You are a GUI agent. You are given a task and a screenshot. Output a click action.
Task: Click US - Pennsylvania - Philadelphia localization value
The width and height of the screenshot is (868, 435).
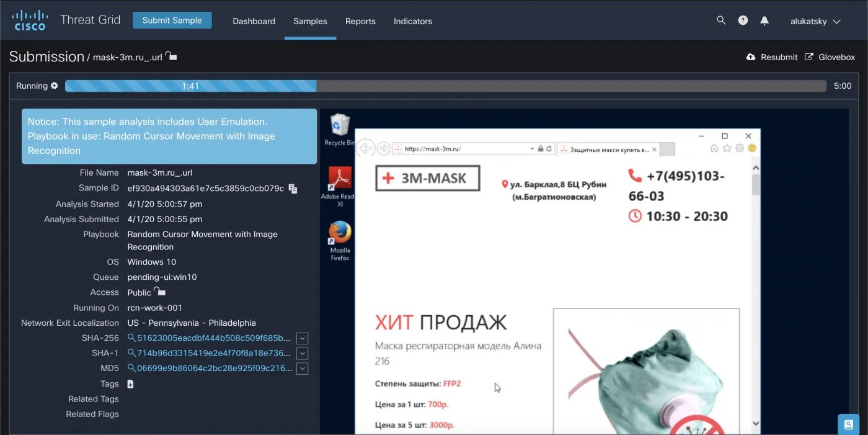click(192, 323)
